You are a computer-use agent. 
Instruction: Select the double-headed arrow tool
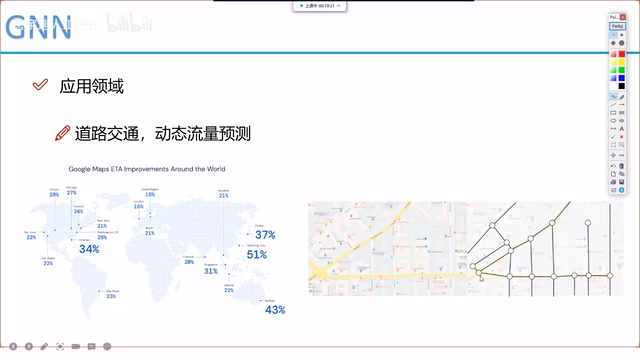[613, 129]
